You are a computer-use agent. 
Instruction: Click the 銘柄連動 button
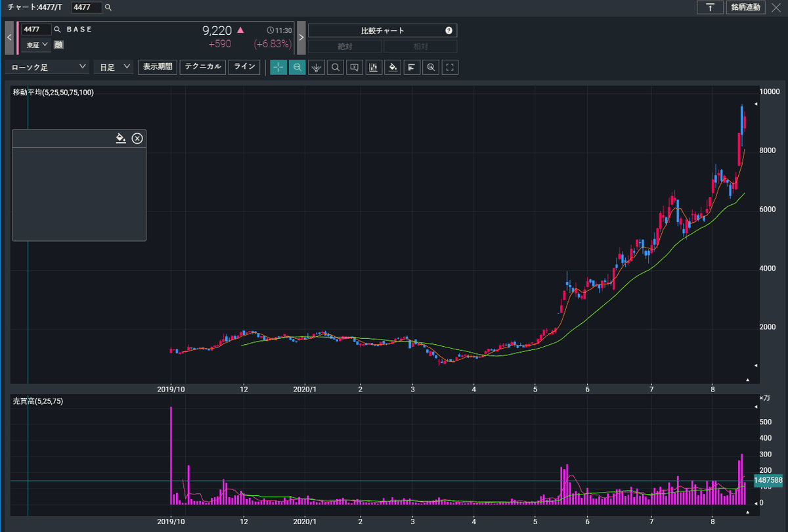745,7
